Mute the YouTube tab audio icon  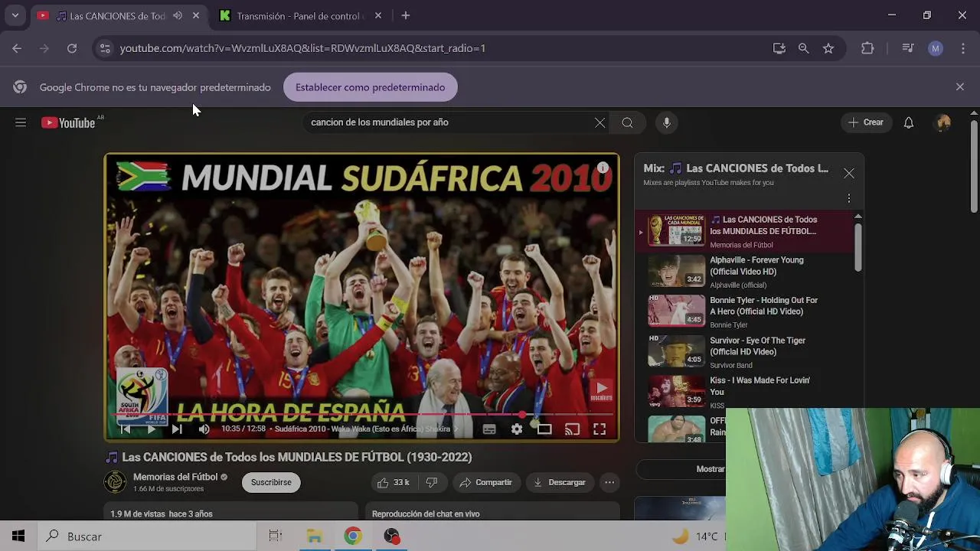click(x=178, y=15)
